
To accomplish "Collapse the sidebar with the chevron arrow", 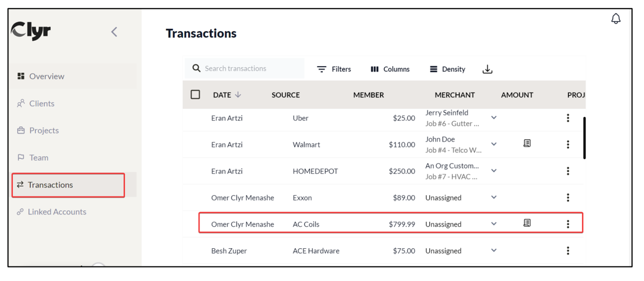I will [x=114, y=32].
